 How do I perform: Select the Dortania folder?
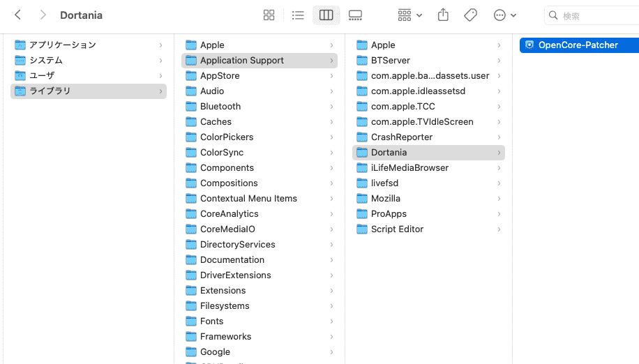pyautogui.click(x=428, y=152)
